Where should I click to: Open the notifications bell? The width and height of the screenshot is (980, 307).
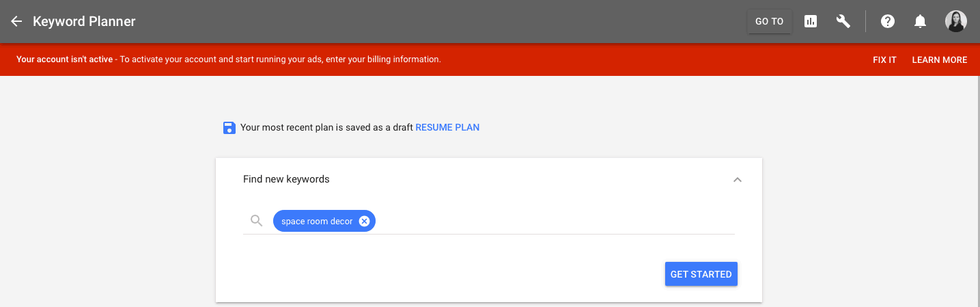click(x=921, y=21)
